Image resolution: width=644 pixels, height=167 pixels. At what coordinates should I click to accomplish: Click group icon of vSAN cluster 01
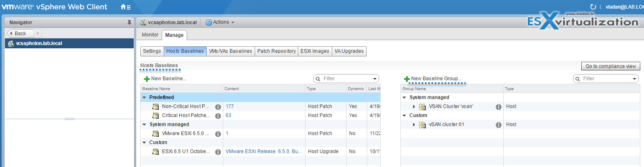pos(422,125)
